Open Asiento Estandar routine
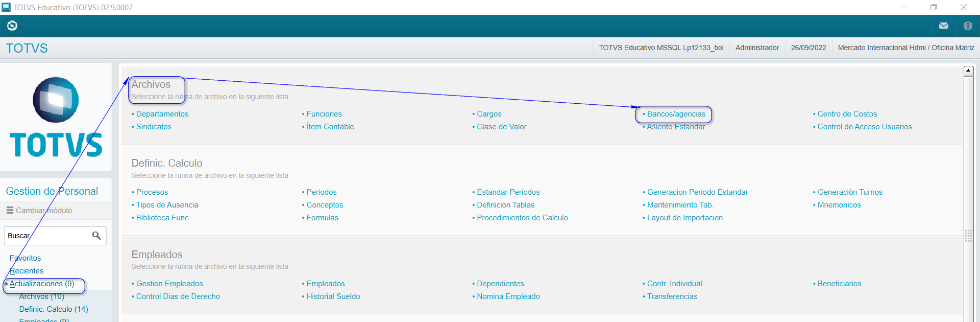Screen dimensions: 980x322 pos(676,127)
